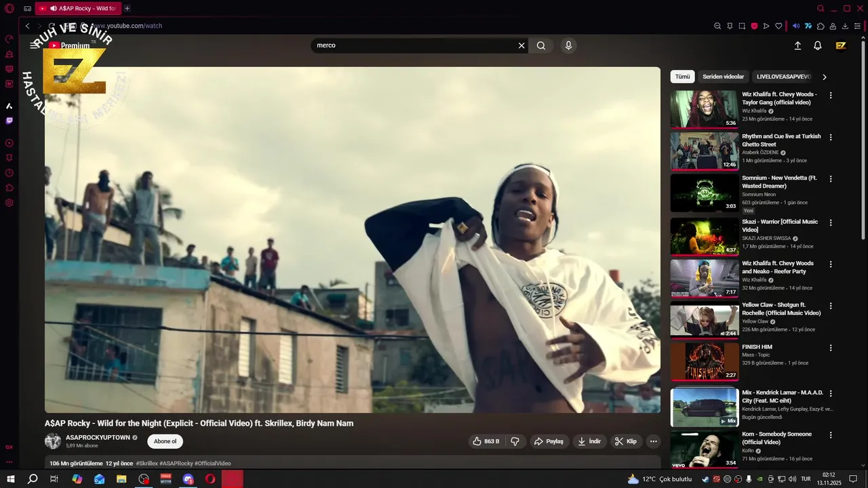Screen dimensions: 868x488
Task: Go back using browser back arrow
Action: tap(28, 26)
